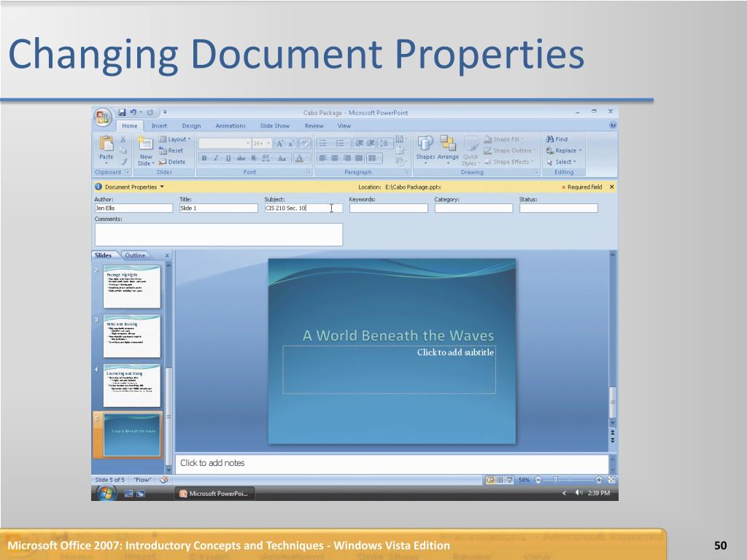Image resolution: width=747 pixels, height=560 pixels.
Task: Open the Document Properties dropdown
Action: (x=134, y=187)
